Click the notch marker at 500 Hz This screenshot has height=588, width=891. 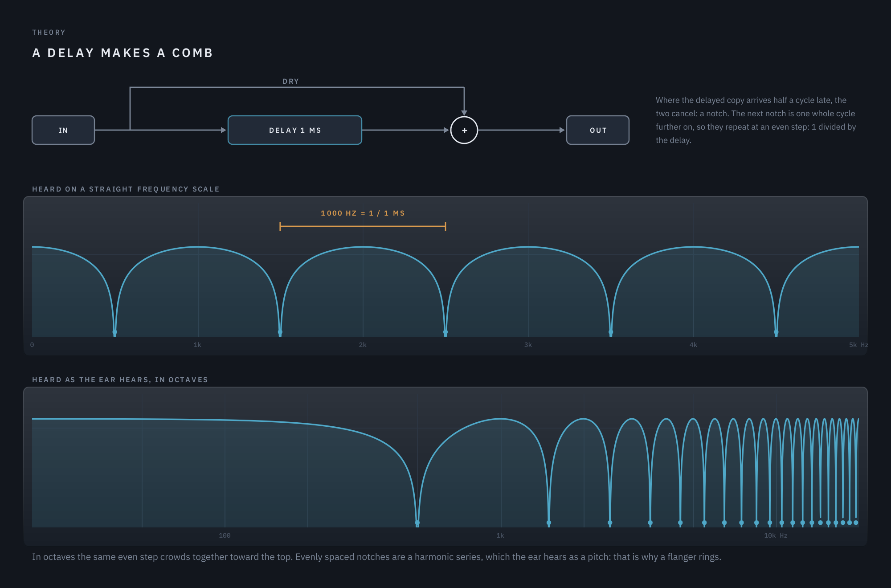(115, 332)
